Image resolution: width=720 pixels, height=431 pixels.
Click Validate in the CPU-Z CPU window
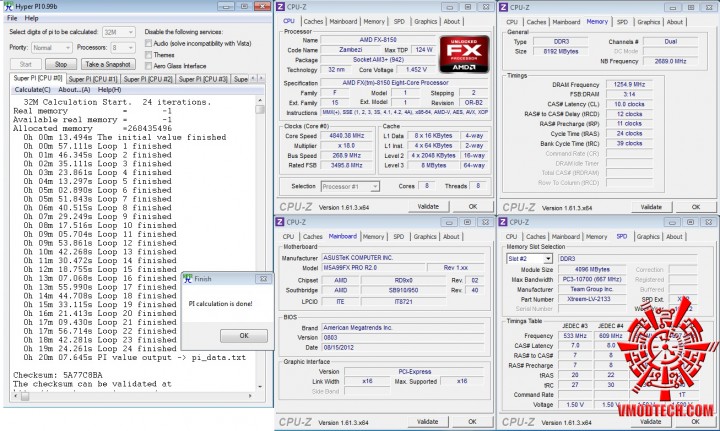click(428, 207)
